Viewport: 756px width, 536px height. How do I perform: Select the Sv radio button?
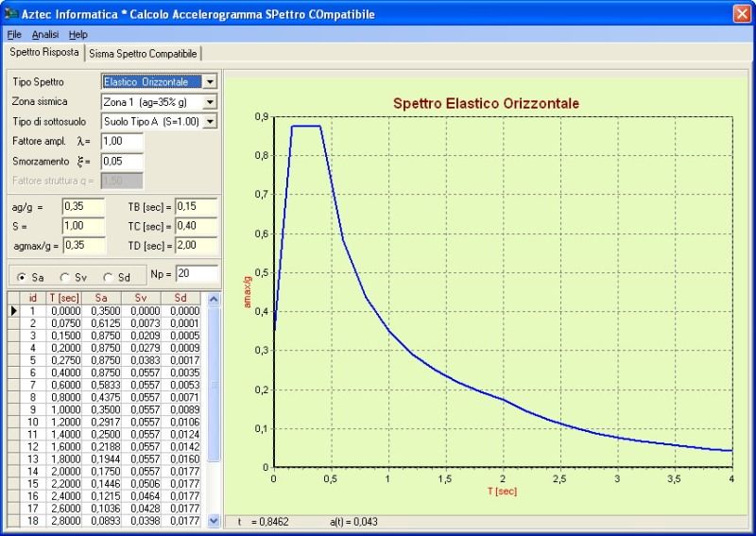click(x=64, y=277)
